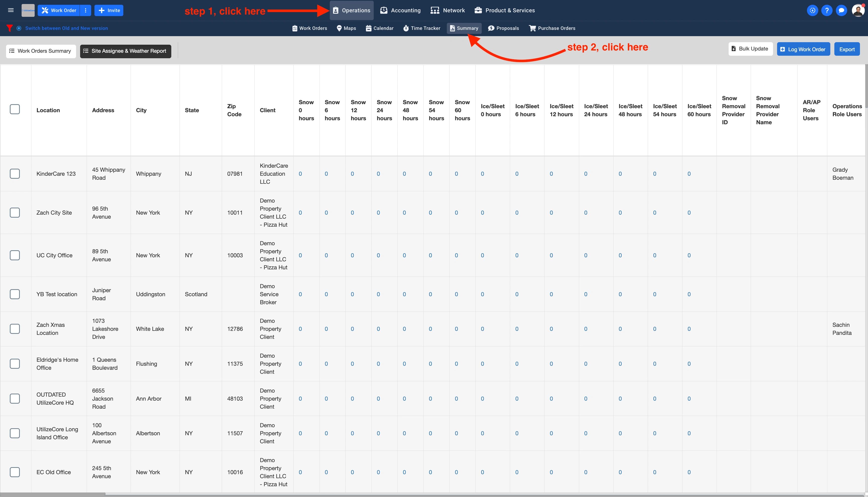Open the hamburger menu icon
The image size is (868, 497).
click(11, 10)
